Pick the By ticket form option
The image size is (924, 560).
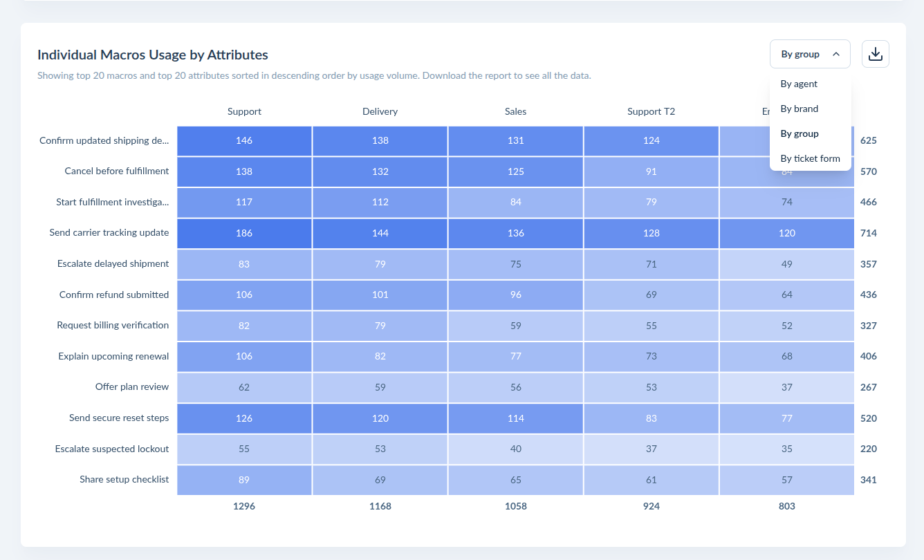click(x=811, y=158)
